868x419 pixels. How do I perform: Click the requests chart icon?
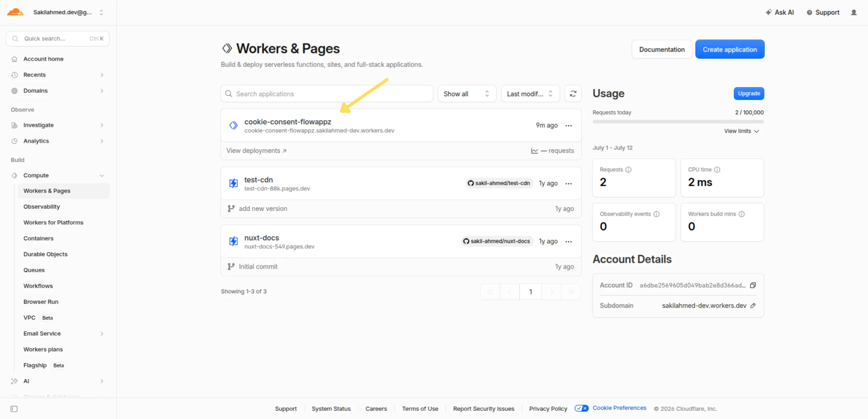[x=534, y=151]
